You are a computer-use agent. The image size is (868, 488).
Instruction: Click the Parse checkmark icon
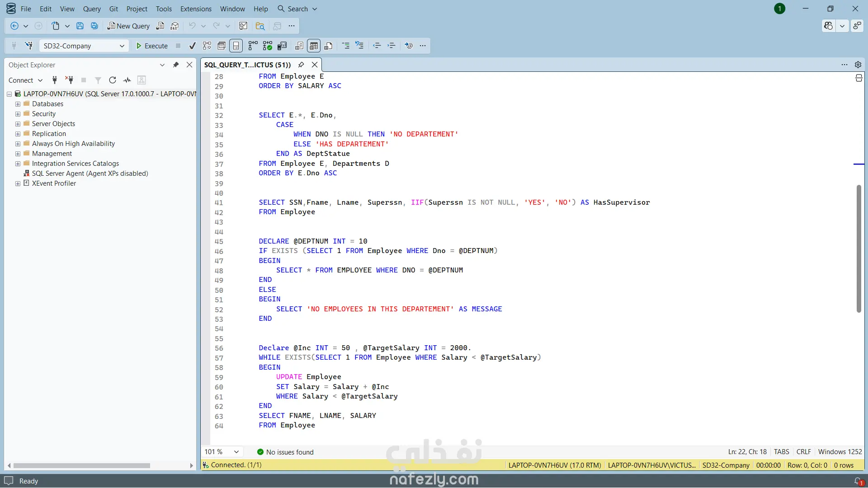click(x=193, y=46)
